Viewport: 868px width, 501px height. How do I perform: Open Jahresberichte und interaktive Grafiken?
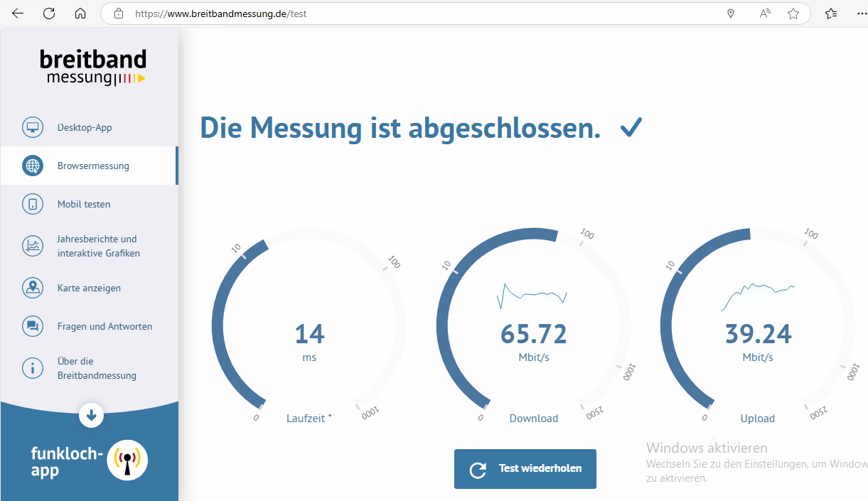click(x=89, y=246)
